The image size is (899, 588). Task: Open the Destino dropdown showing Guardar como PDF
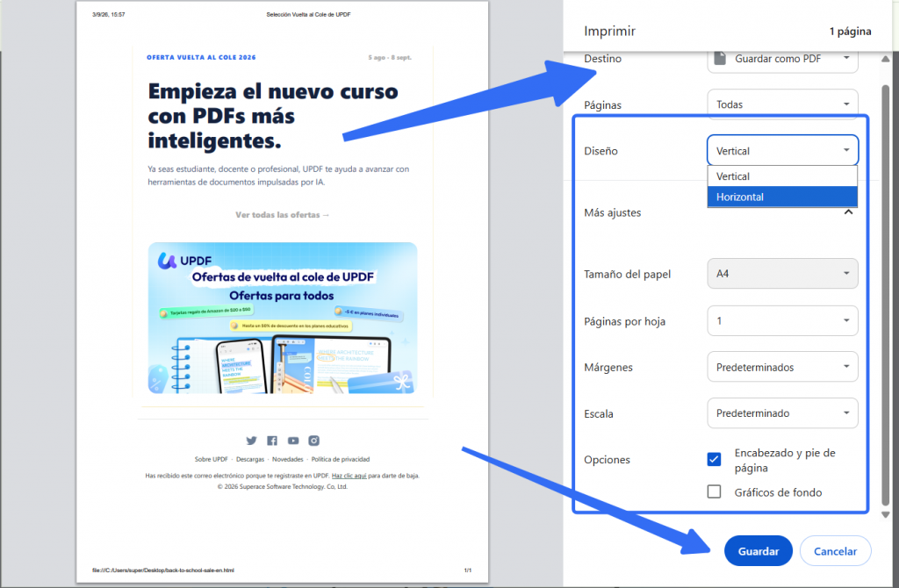782,60
